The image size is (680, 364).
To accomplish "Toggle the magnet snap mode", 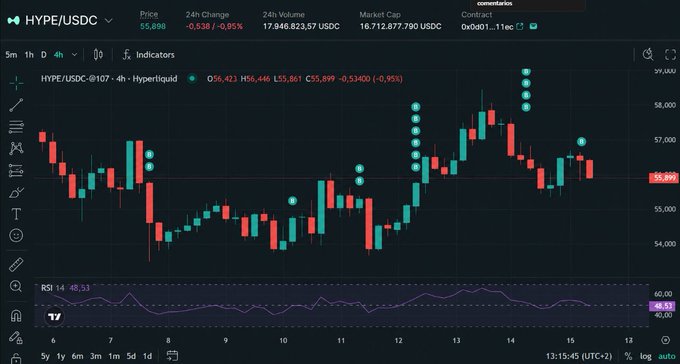I will click(x=16, y=315).
